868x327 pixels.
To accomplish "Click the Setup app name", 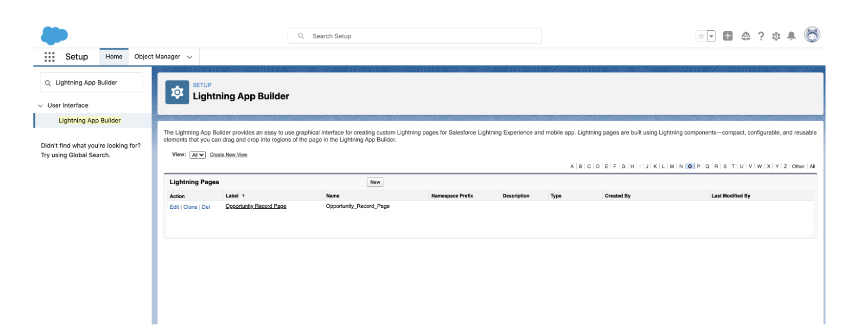I will point(77,57).
